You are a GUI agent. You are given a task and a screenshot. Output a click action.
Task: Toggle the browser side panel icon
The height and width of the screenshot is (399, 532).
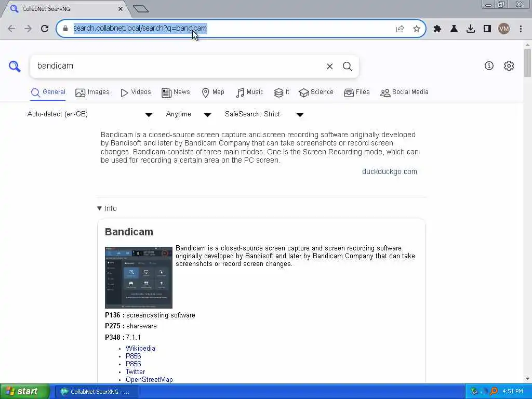(x=487, y=29)
